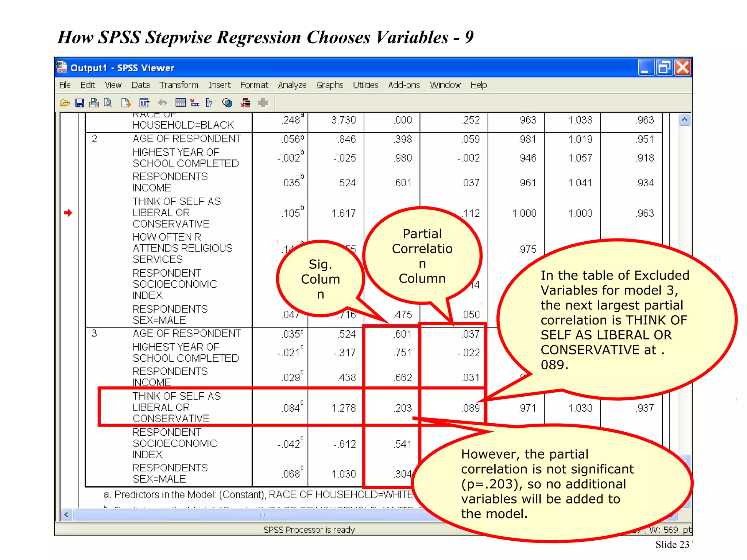The height and width of the screenshot is (560, 747).
Task: Click the Go to Case icon
Action: [195, 103]
